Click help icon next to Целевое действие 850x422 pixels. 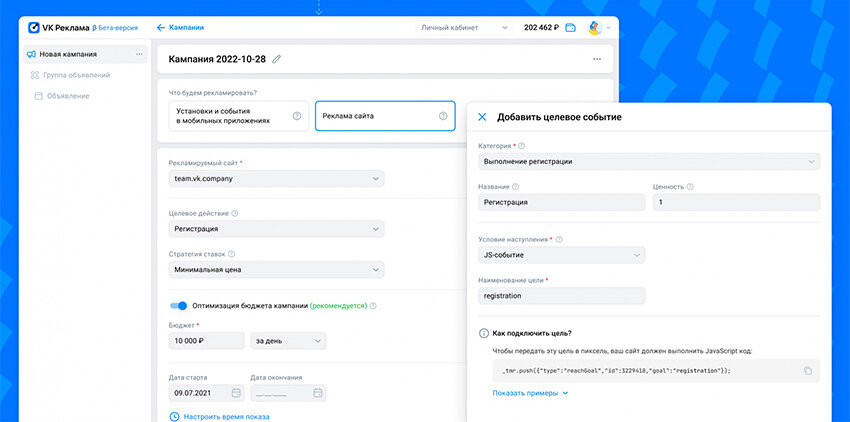(235, 214)
